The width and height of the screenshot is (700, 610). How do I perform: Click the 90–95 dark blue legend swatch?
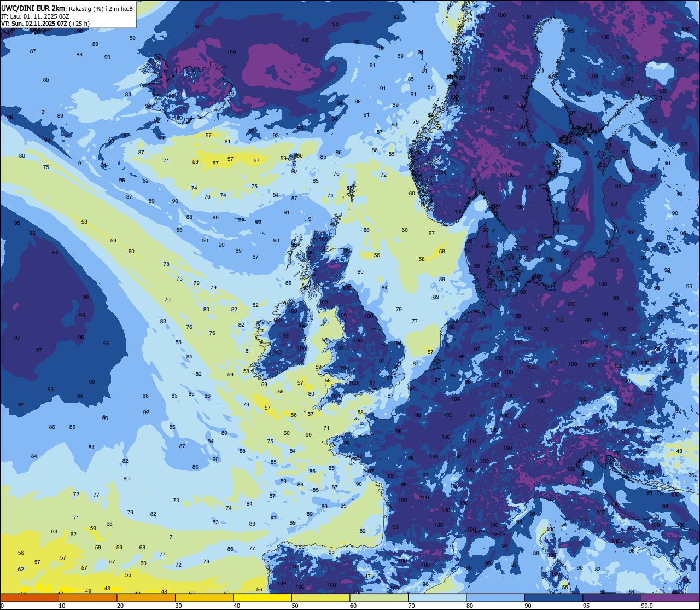click(x=553, y=597)
